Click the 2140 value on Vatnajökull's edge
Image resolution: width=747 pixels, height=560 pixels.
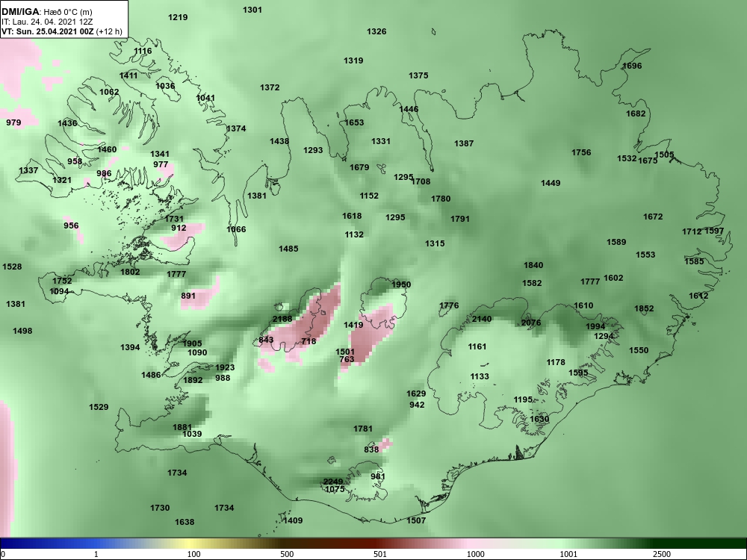click(x=482, y=319)
